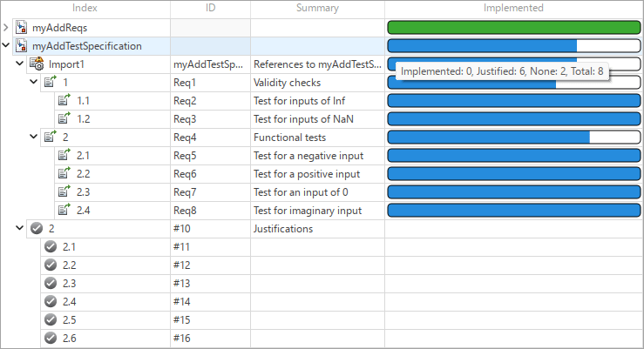Click the myAddTestSpecification requirement set icon
644x349 pixels.
point(23,46)
